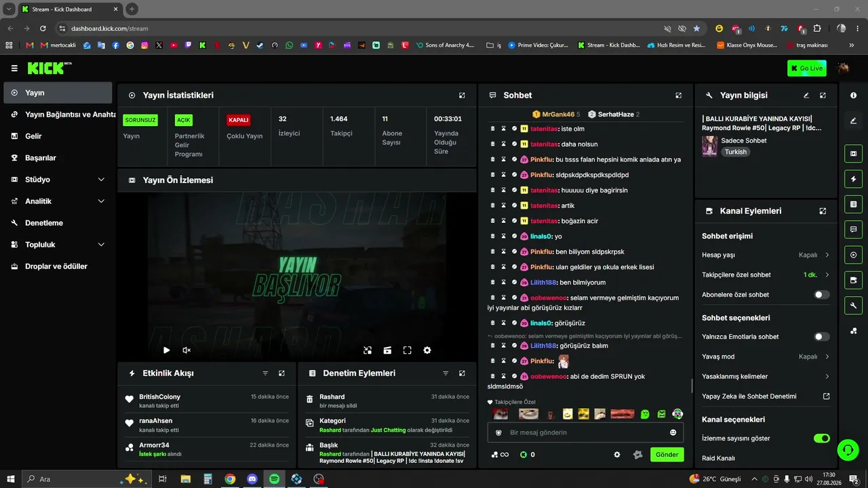Click the lightning activity icon in the right sidebar

point(853,179)
